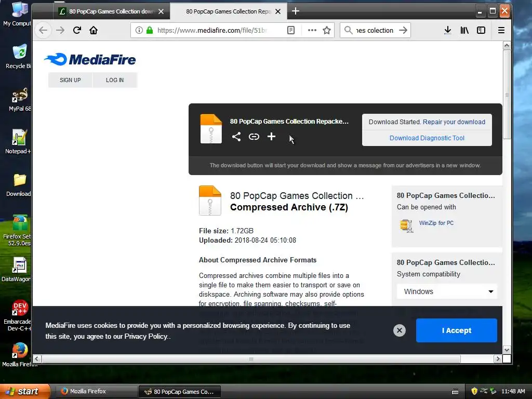The height and width of the screenshot is (399, 532).
Task: Click the search box with 'es colection'
Action: pos(374,30)
